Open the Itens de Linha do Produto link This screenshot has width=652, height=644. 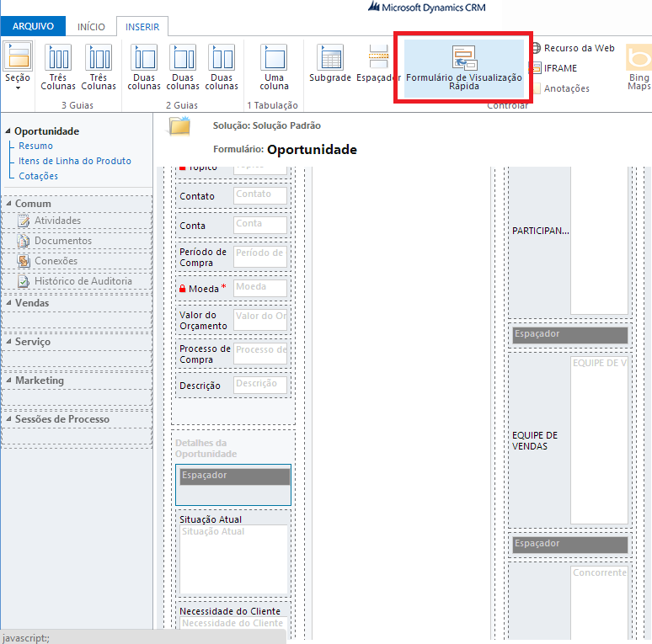point(75,161)
